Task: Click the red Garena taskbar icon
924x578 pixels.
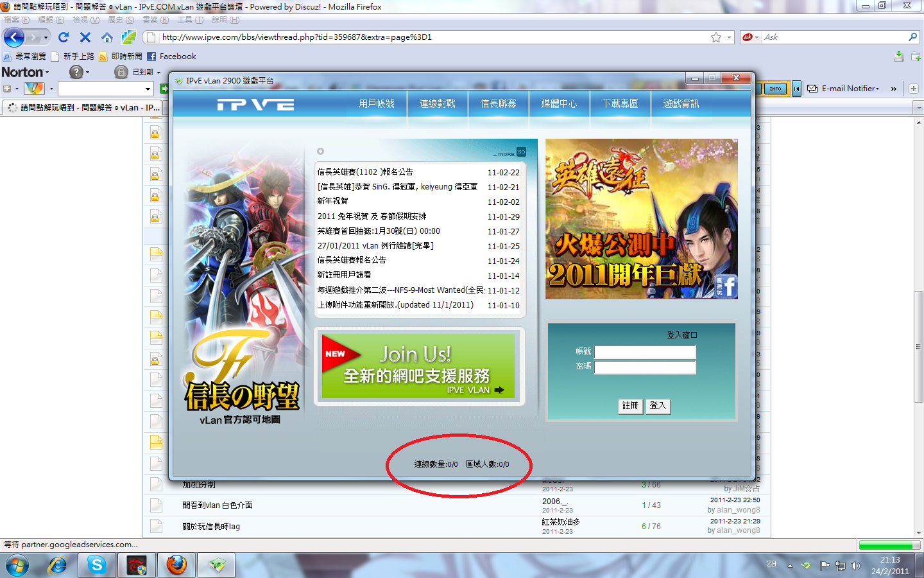Action: pyautogui.click(x=137, y=566)
